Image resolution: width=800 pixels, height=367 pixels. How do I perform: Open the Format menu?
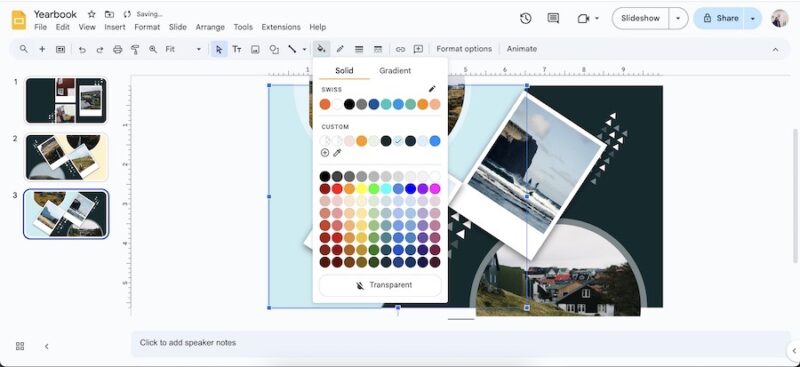click(147, 27)
